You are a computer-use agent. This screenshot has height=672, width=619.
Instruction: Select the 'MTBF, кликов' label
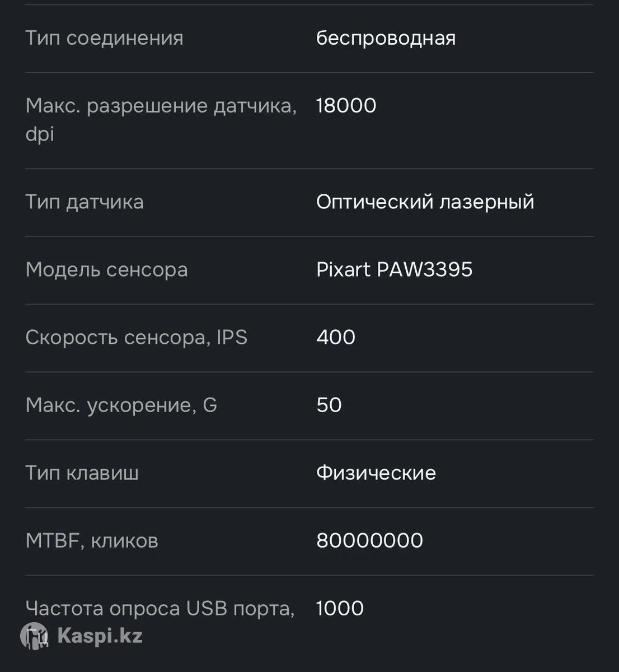point(92,540)
